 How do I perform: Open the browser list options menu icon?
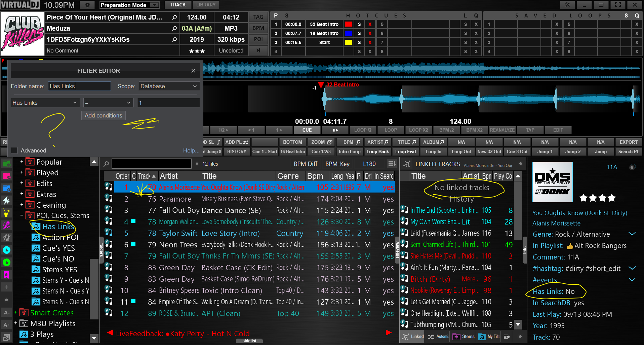pyautogui.click(x=392, y=164)
